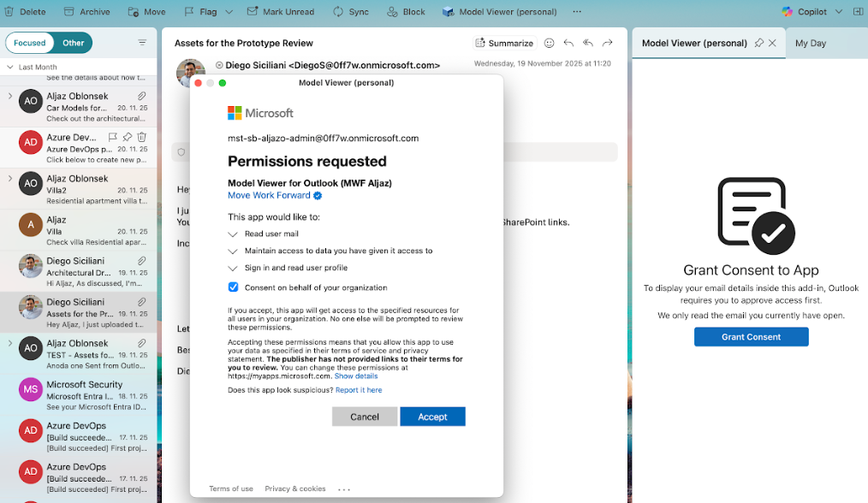Uncheck Consent on behalf of your organization

[234, 287]
